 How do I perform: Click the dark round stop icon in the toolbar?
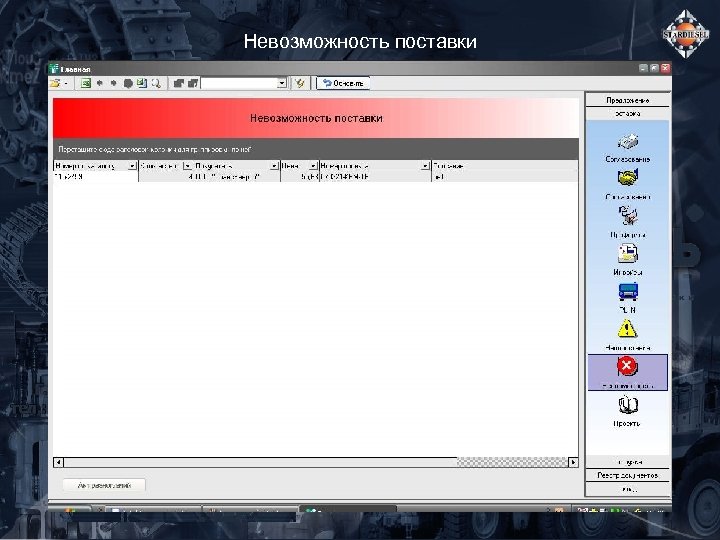tap(128, 83)
